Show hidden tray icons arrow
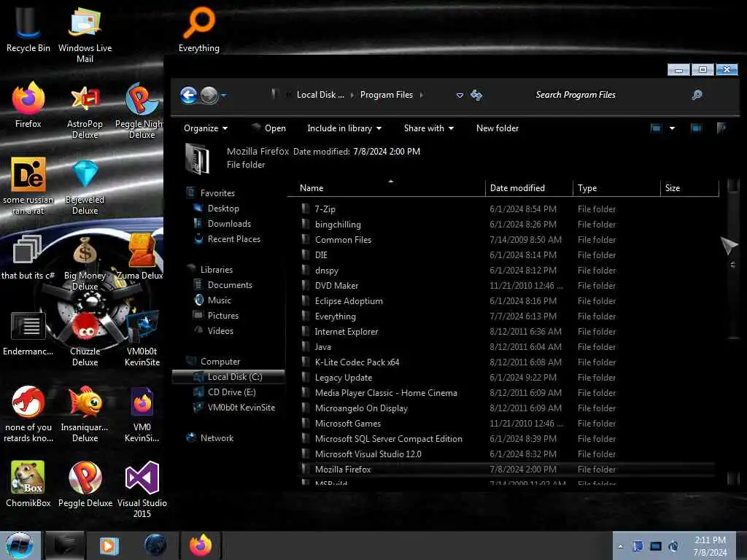747x560 pixels. click(x=620, y=546)
